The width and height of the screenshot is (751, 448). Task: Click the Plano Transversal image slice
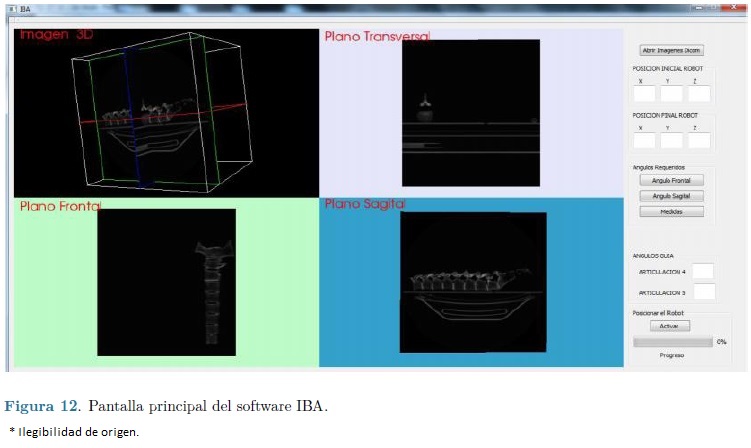[470, 112]
